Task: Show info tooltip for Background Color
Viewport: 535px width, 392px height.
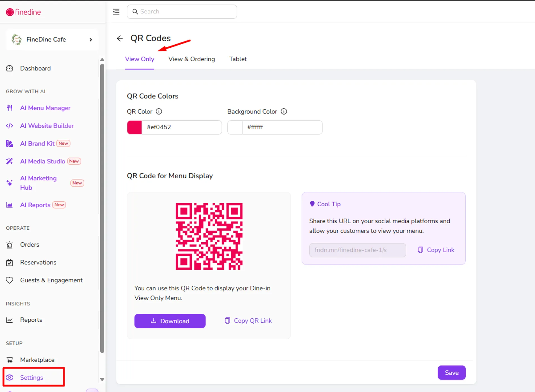Action: pyautogui.click(x=284, y=112)
